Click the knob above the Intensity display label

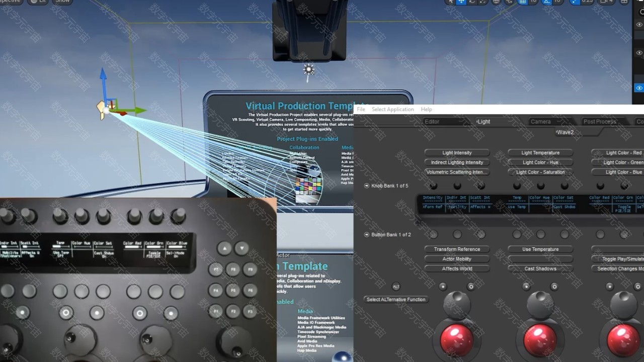(x=433, y=185)
